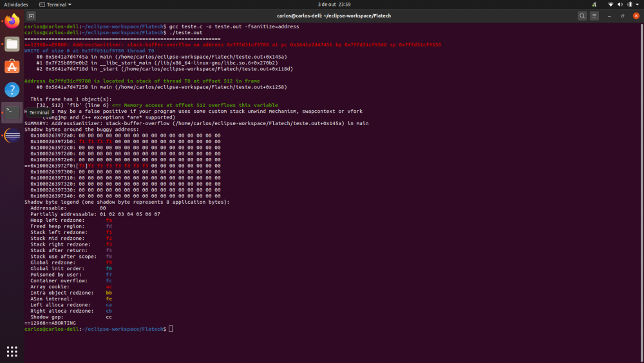
Task: Restore the terminal window size
Action: (622, 15)
